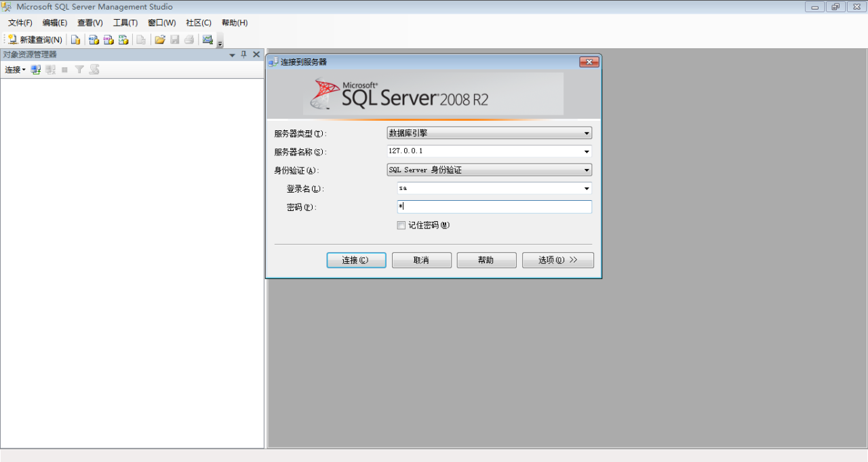
Task: Toggle auto-hide pin on Object Explorer
Action: (244, 54)
